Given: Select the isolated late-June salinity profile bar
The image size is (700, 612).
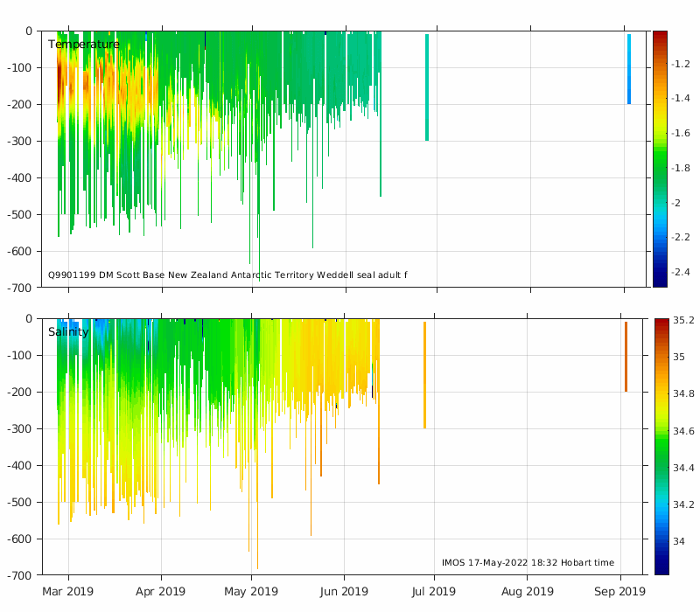Looking at the screenshot, I should 424,374.
